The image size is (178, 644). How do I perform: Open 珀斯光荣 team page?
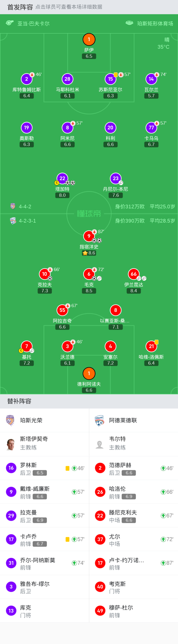(31, 420)
